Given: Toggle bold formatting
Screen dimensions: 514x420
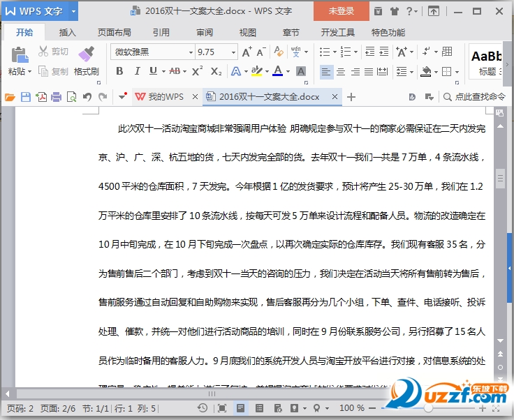Looking at the screenshot, I should 119,71.
